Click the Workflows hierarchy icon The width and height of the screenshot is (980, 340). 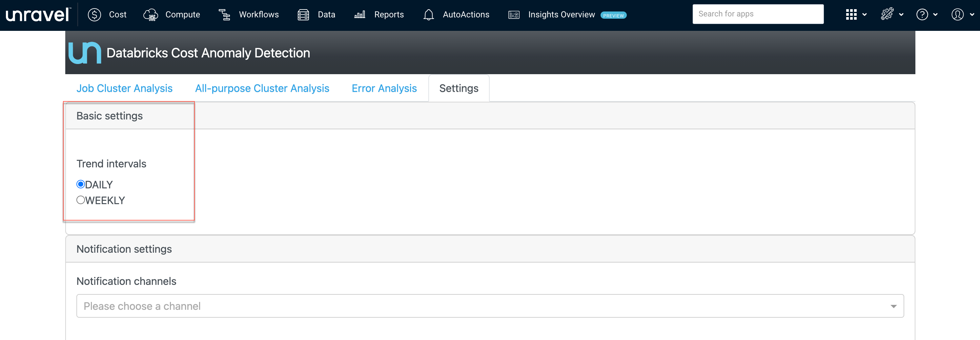224,15
